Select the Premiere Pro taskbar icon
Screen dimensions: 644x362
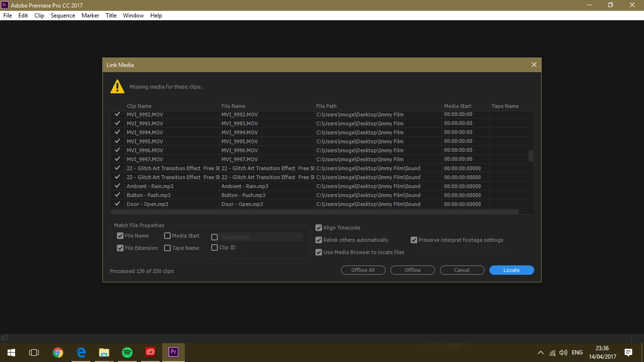pos(173,352)
